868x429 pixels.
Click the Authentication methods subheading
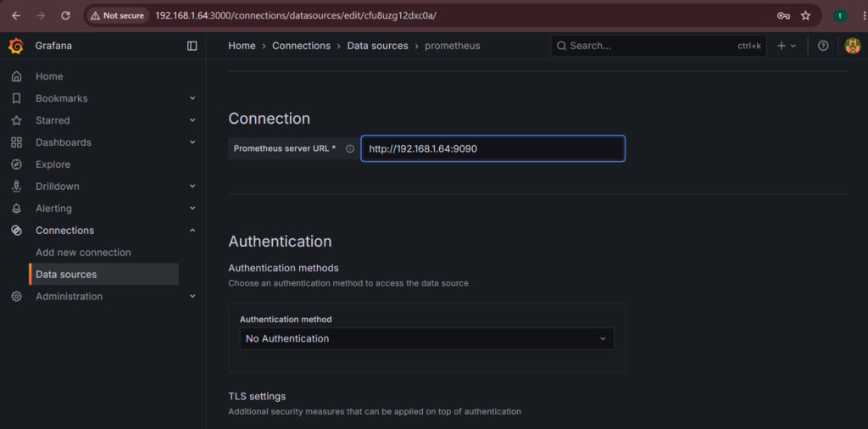pyautogui.click(x=283, y=268)
